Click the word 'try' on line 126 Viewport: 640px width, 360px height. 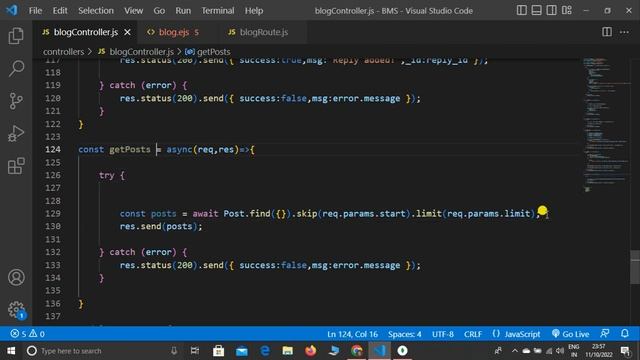pos(107,175)
